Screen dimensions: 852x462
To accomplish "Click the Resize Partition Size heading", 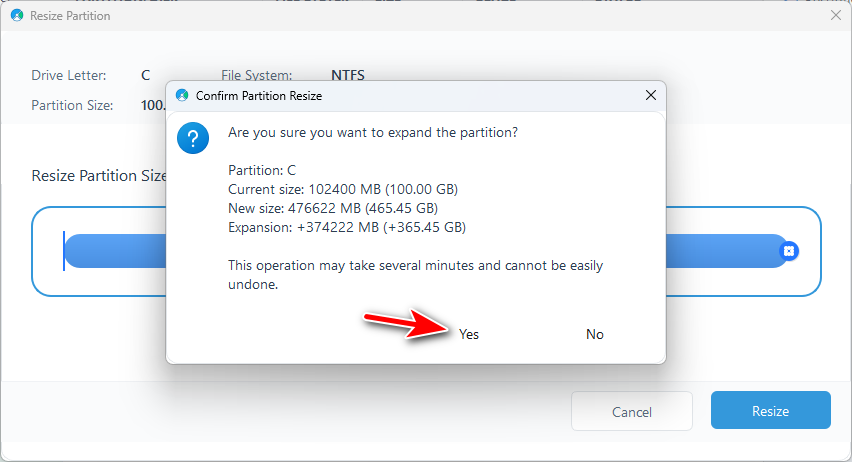I will point(99,176).
